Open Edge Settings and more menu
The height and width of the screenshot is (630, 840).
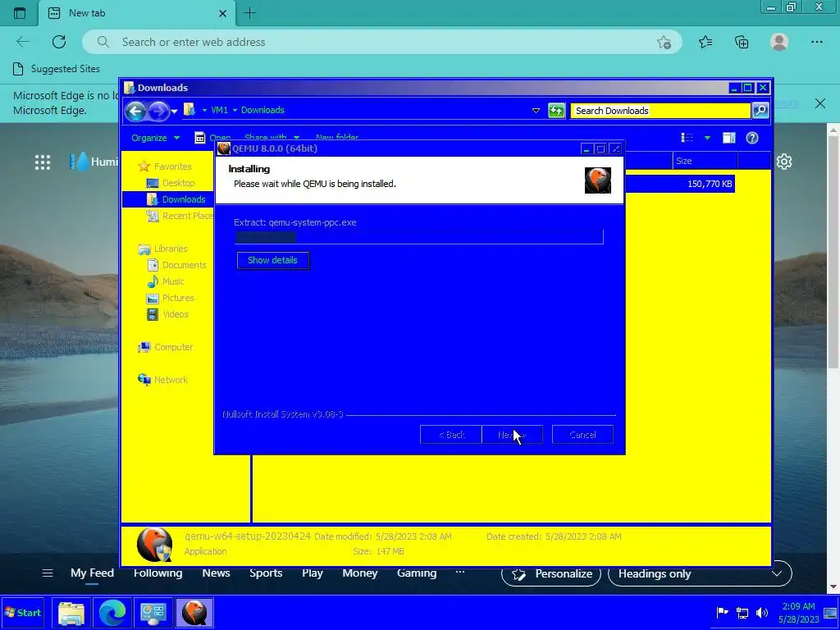click(x=817, y=42)
